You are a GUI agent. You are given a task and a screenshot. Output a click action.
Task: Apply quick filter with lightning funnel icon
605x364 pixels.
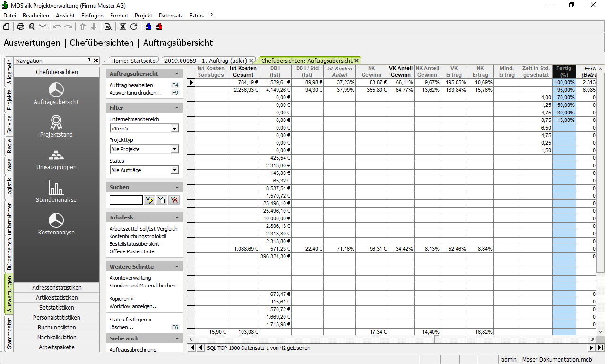pyautogui.click(x=150, y=200)
